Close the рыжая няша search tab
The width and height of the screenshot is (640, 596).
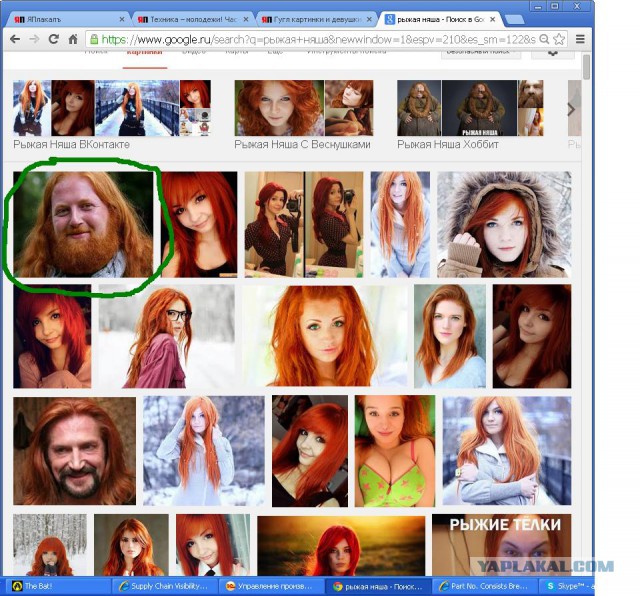pyautogui.click(x=493, y=19)
